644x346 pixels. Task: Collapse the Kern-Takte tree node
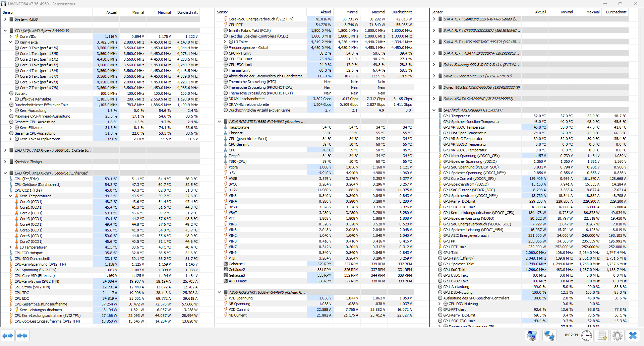point(11,42)
